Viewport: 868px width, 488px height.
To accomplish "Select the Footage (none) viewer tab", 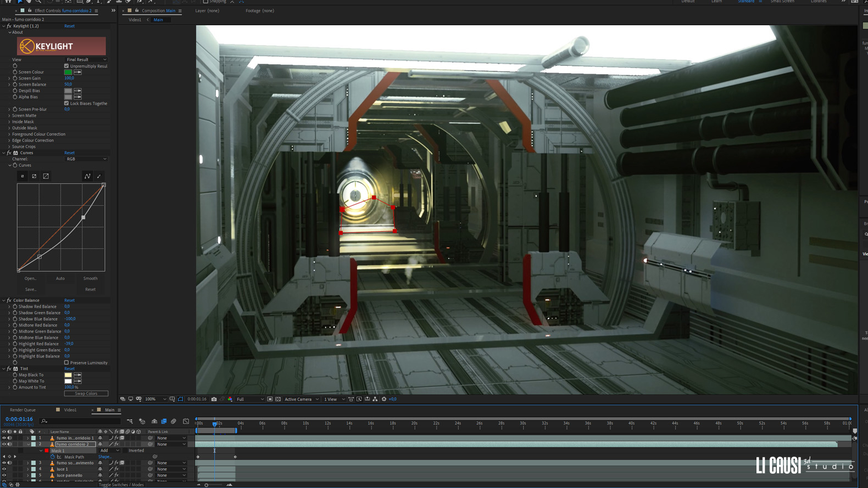I will 260,10.
